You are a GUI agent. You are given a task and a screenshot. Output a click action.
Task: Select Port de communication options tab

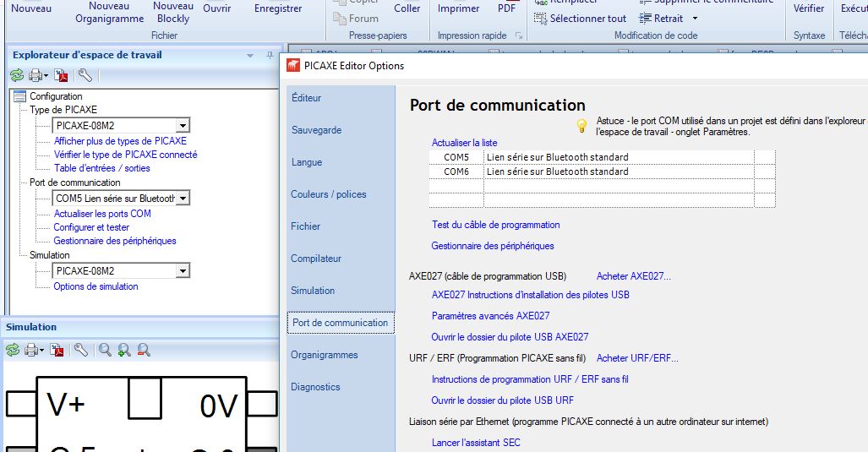(x=341, y=323)
